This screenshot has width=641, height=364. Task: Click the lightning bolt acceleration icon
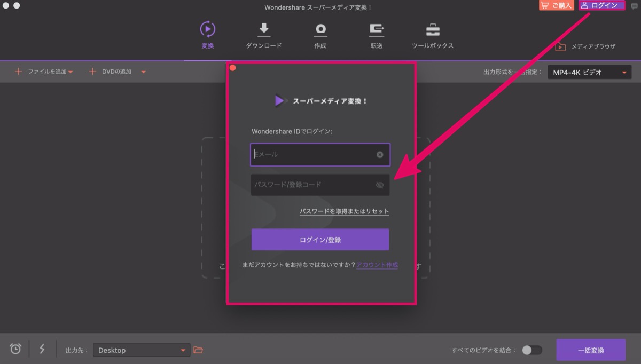[x=42, y=349]
